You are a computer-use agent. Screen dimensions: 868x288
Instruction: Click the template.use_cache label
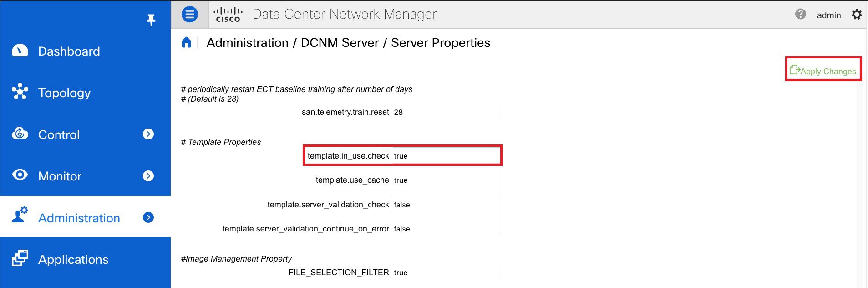coord(352,180)
